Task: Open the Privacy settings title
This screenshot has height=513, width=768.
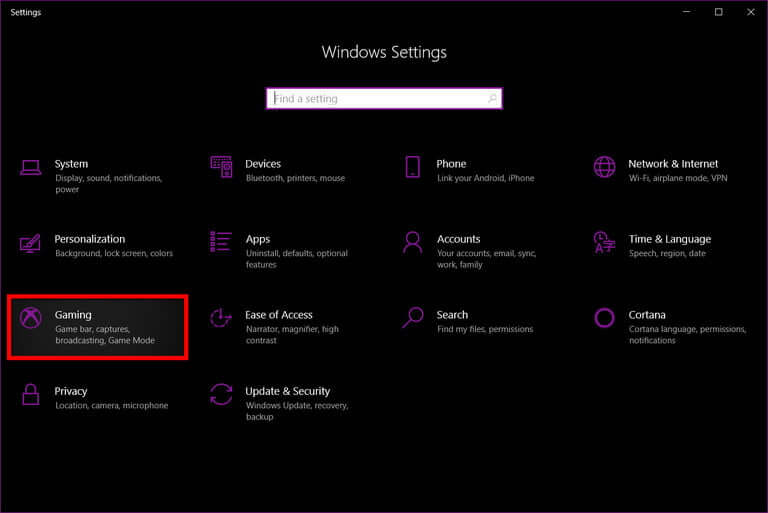Action: pos(71,391)
